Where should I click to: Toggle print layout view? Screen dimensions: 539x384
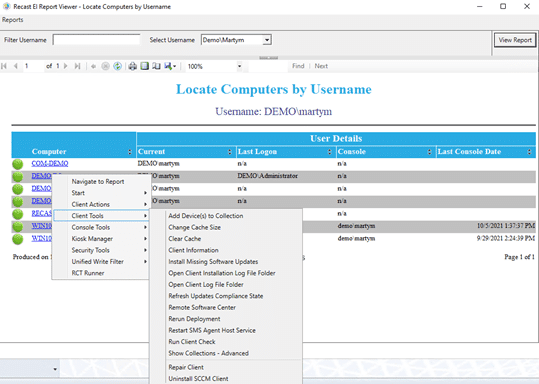[145, 66]
